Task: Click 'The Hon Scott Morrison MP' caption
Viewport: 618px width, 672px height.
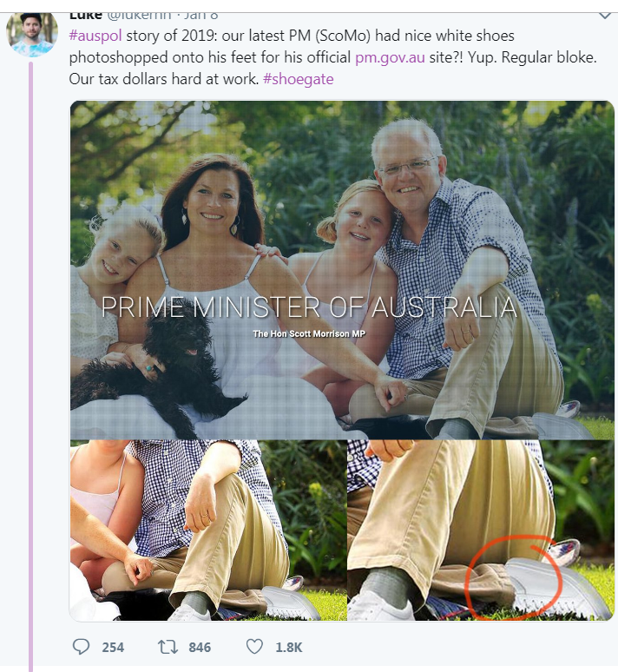Action: [309, 333]
